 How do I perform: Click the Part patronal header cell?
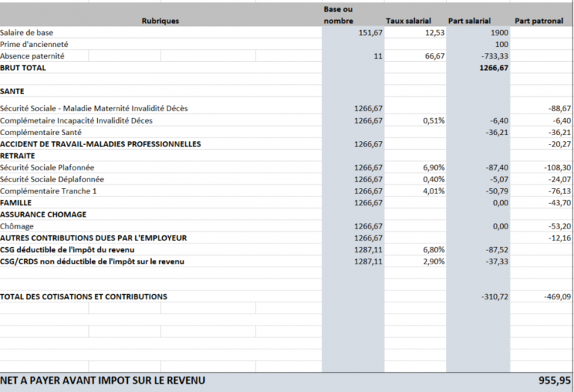point(539,21)
